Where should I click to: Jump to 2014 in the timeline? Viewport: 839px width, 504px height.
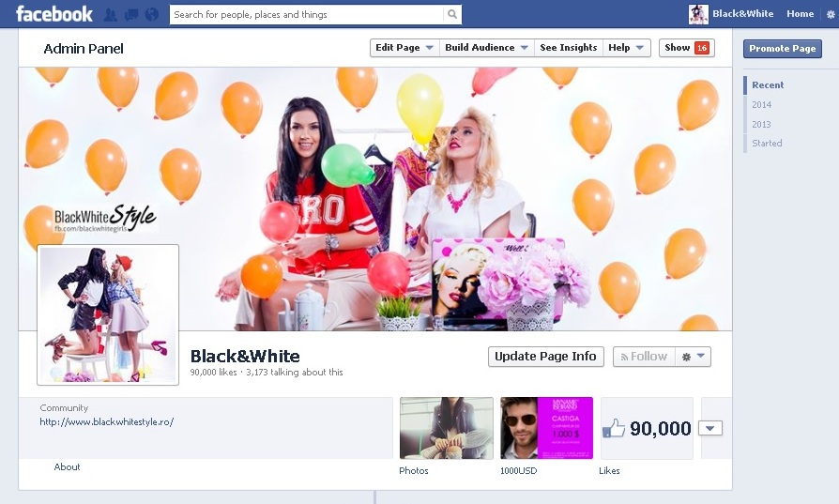coord(761,105)
